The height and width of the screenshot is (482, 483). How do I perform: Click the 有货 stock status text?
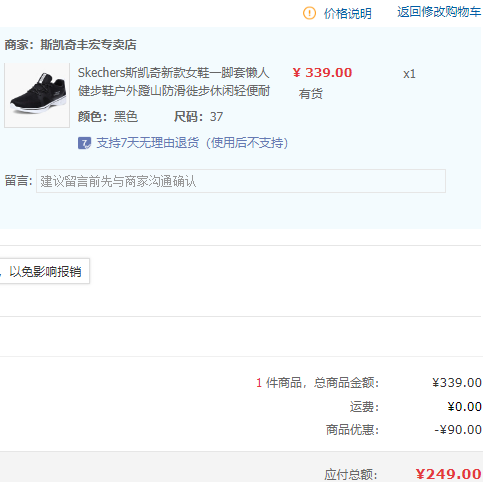click(x=311, y=94)
